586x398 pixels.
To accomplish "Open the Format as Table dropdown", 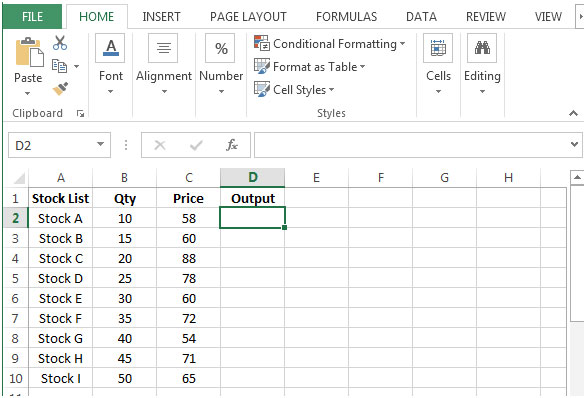I will pos(363,67).
